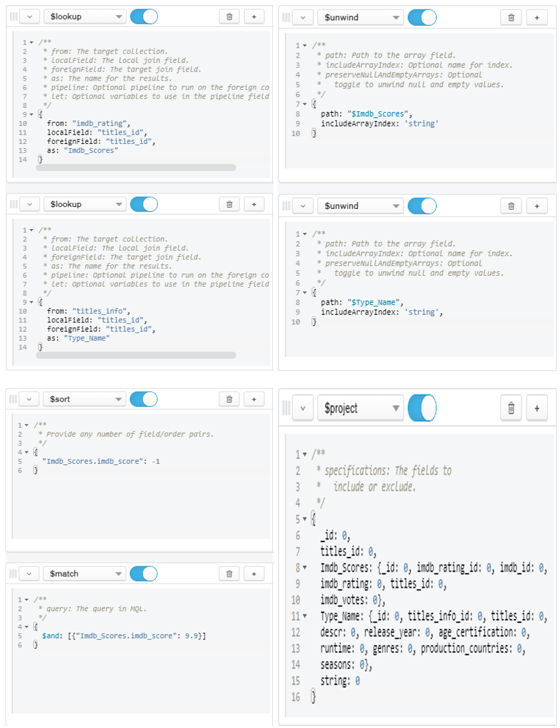Click the drag handle of the $Type_Name $unwind stage
The image size is (560, 728).
286,205
